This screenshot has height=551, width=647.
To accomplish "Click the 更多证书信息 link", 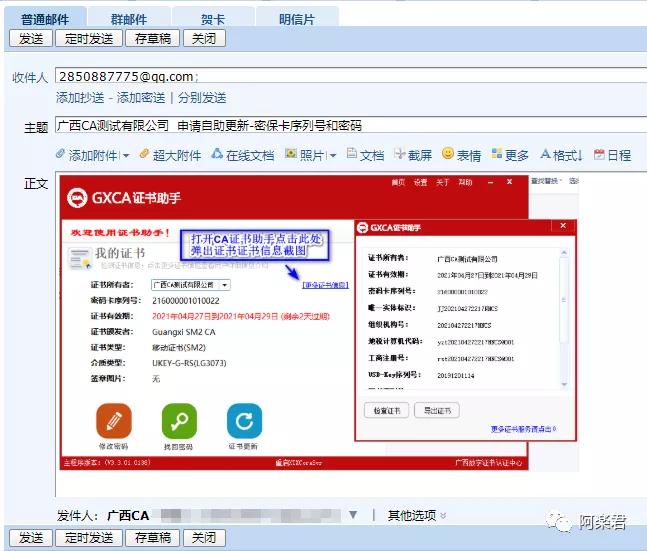I will click(326, 285).
